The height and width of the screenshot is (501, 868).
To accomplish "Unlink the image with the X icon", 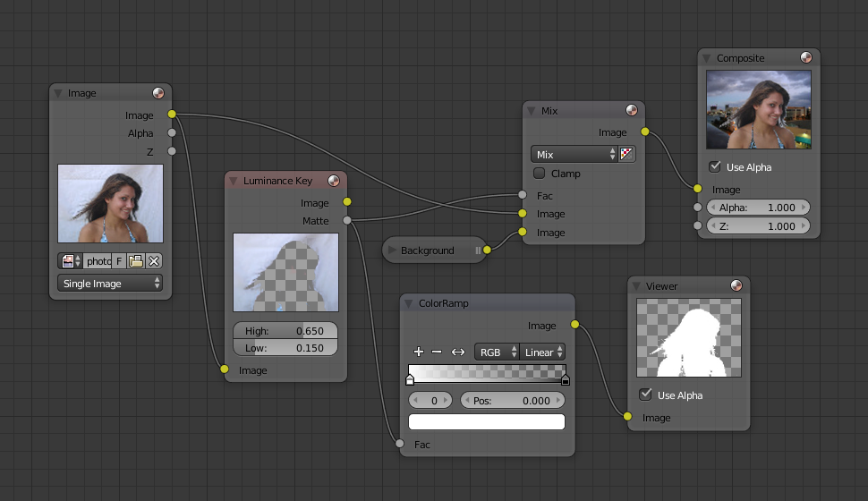I will (154, 261).
